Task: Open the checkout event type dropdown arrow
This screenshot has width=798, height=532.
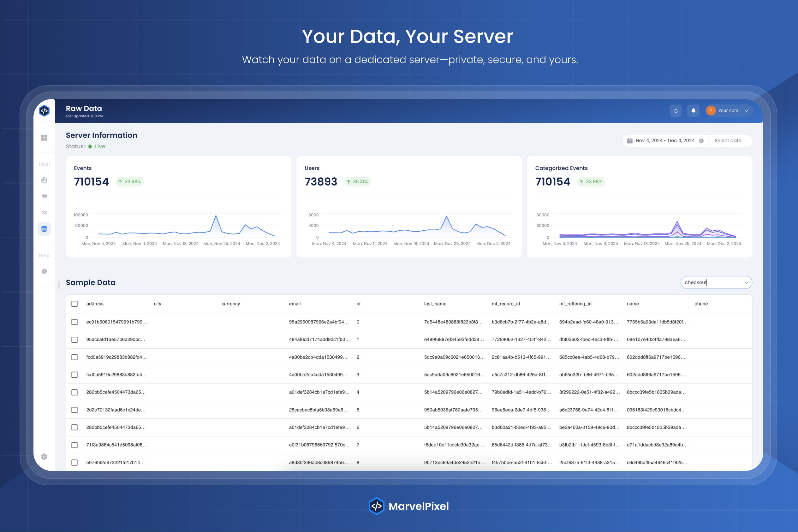Action: pyautogui.click(x=746, y=283)
